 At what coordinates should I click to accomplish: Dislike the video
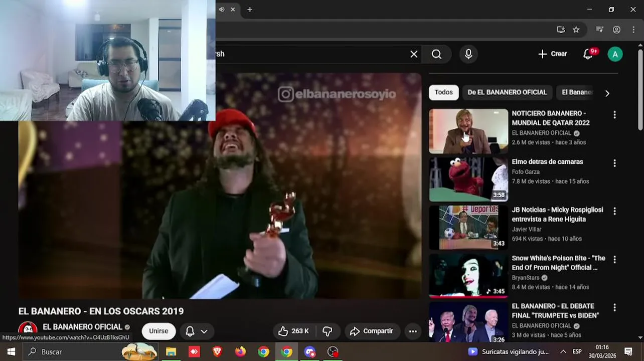[328, 331]
